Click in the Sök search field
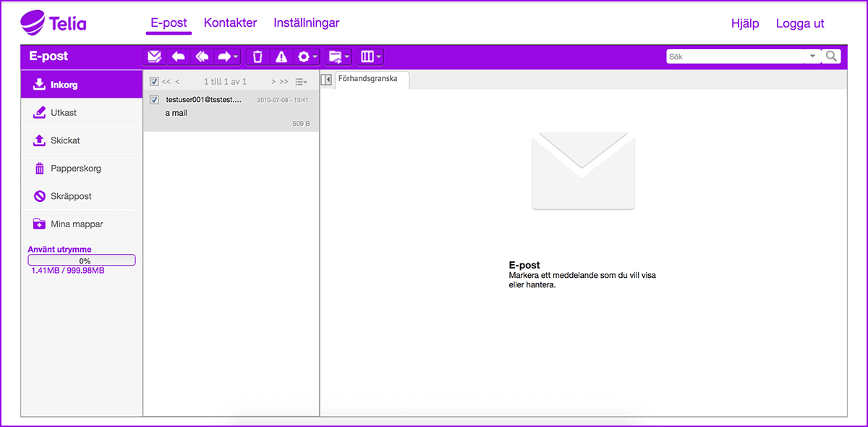The width and height of the screenshot is (868, 427). pyautogui.click(x=734, y=56)
